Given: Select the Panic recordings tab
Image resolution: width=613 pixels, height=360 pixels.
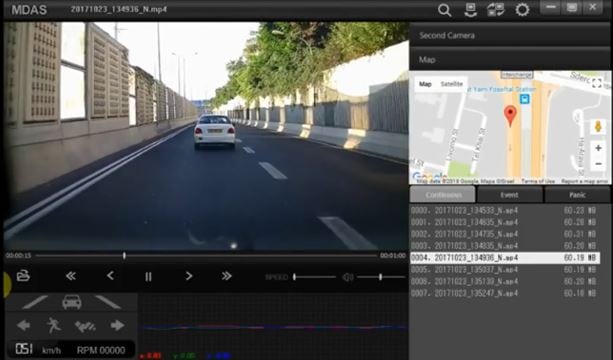Looking at the screenshot, I should (577, 195).
